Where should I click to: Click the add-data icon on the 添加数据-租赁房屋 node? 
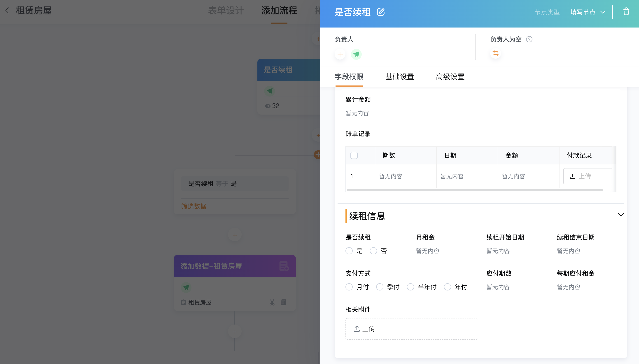pos(284,266)
